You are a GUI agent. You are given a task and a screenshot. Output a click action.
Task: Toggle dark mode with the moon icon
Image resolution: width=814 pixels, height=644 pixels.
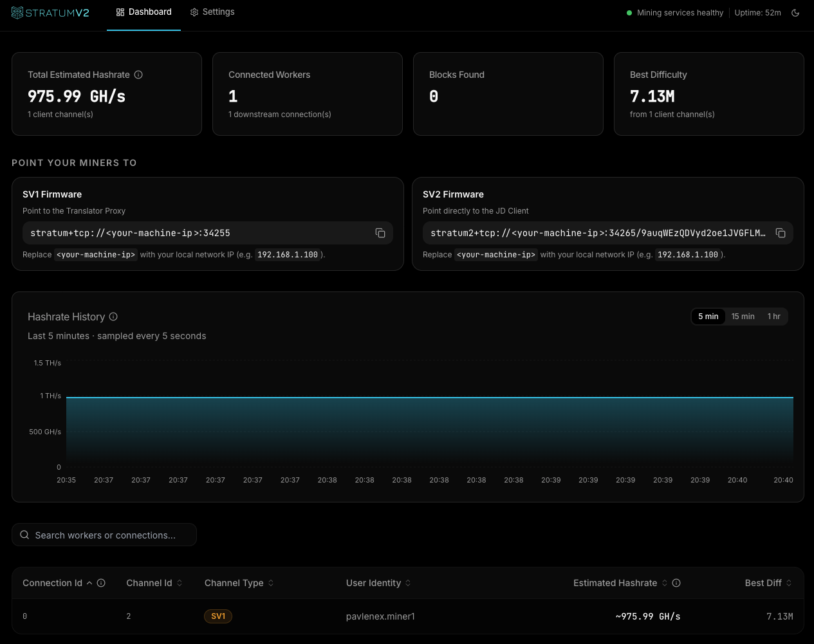coord(795,12)
